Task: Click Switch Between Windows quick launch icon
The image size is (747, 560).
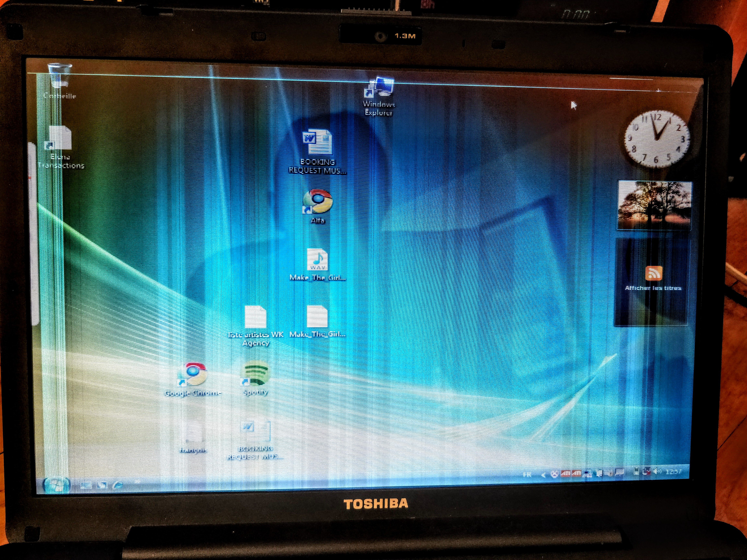Action: 102,485
